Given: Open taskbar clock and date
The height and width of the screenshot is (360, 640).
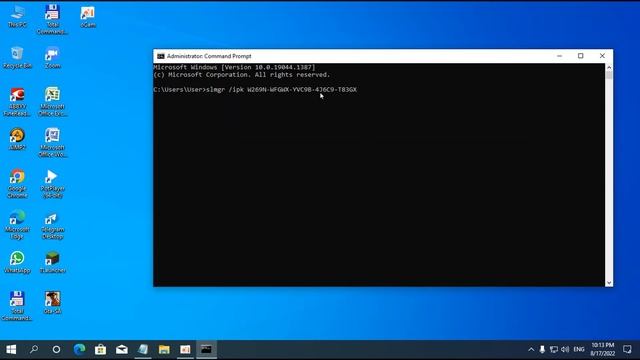Looking at the screenshot, I should pos(603,349).
